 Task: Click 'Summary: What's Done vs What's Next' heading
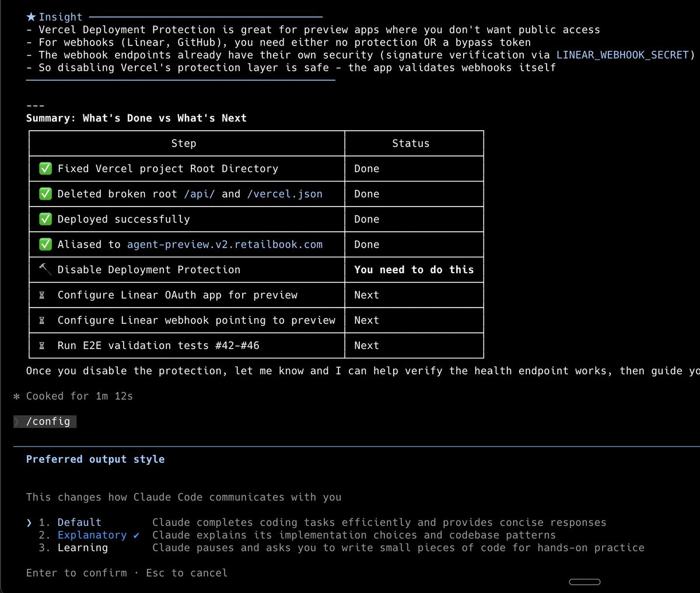(x=136, y=118)
